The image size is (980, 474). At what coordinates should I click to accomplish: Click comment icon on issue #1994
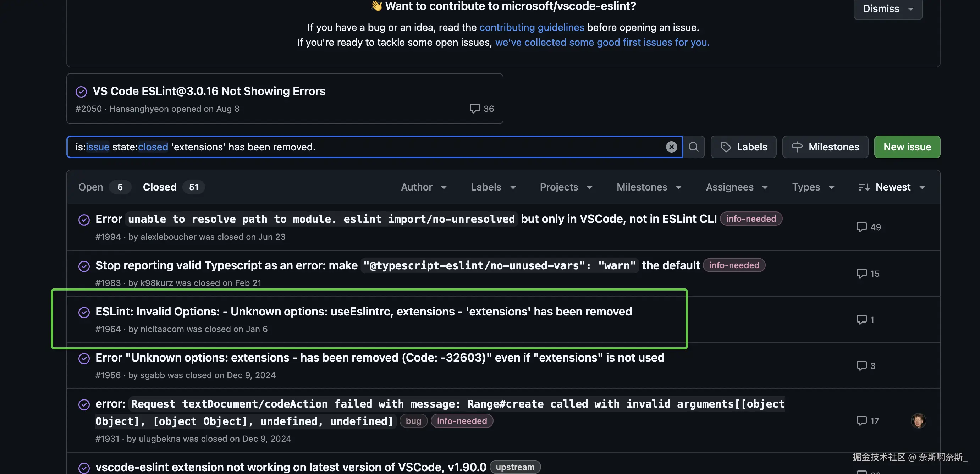pos(861,227)
